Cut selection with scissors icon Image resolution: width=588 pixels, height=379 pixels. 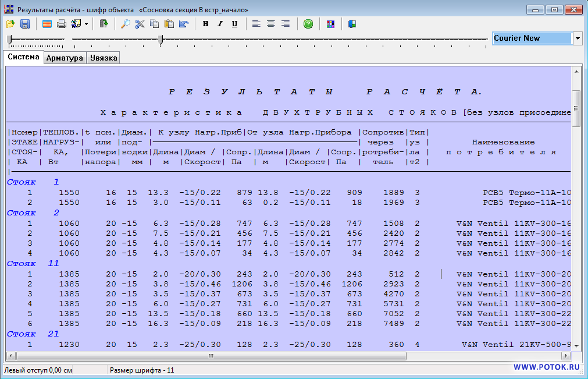pos(140,24)
